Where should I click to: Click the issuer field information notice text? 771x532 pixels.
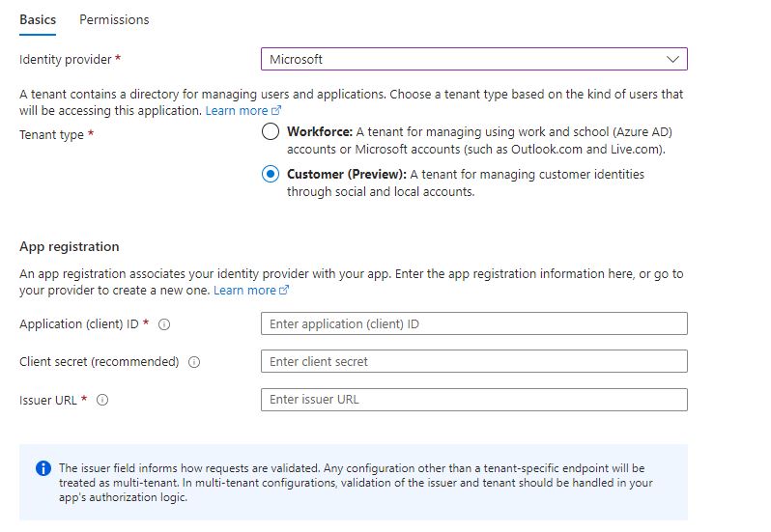356,483
